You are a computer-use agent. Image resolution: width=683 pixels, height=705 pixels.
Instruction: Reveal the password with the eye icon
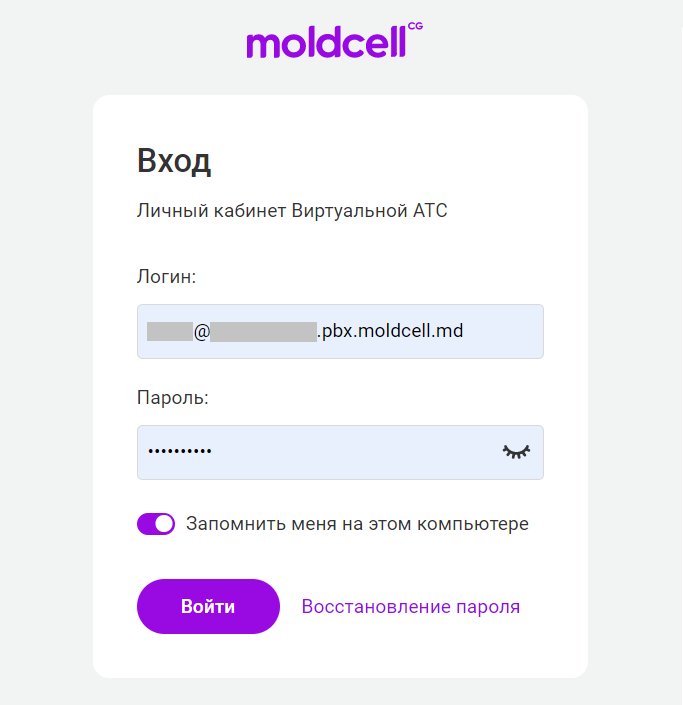click(516, 452)
